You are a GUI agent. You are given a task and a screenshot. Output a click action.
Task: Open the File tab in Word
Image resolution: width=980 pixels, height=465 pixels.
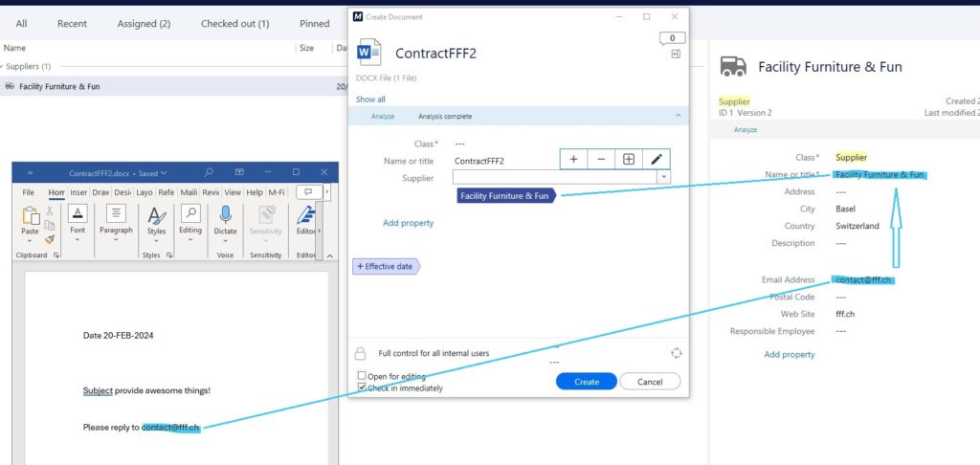[28, 192]
